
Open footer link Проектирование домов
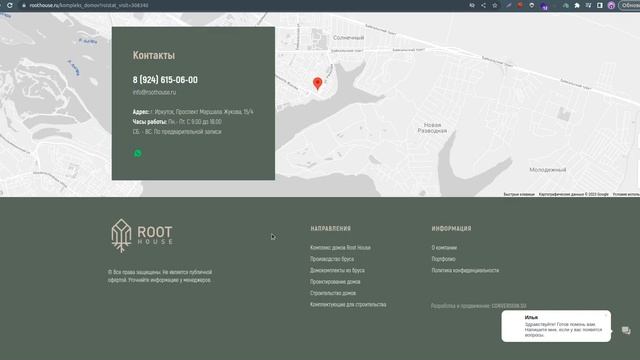click(x=335, y=282)
